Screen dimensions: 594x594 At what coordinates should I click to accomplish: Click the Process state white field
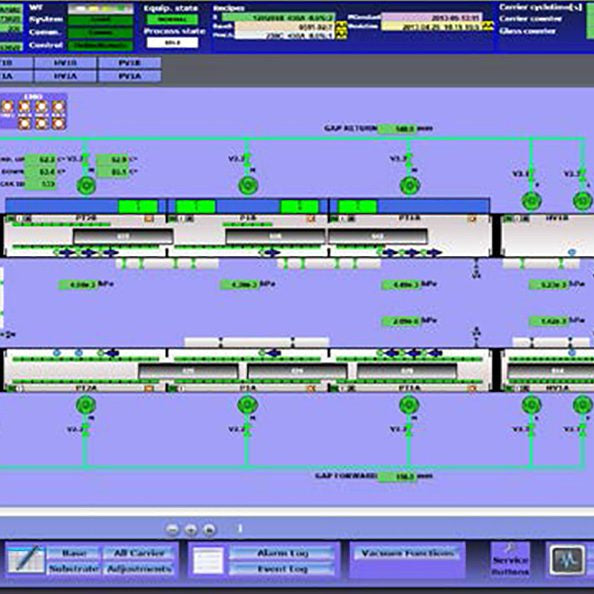click(x=172, y=42)
